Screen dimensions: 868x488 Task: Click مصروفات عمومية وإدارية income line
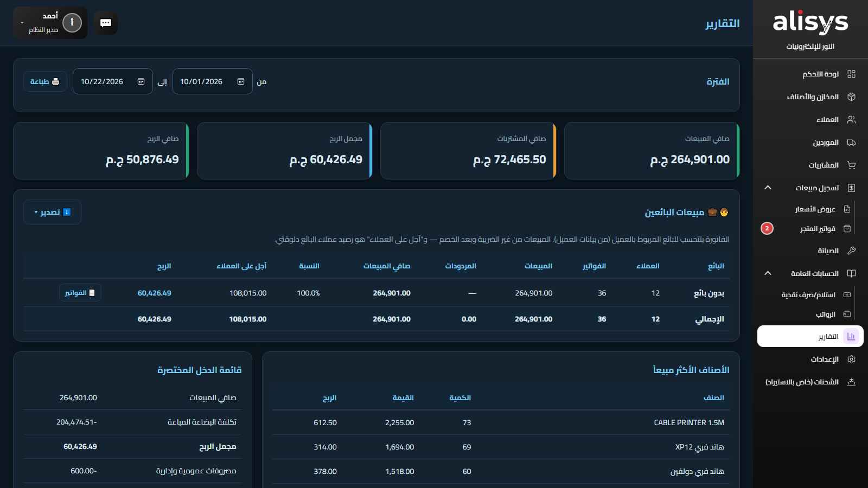point(132,471)
